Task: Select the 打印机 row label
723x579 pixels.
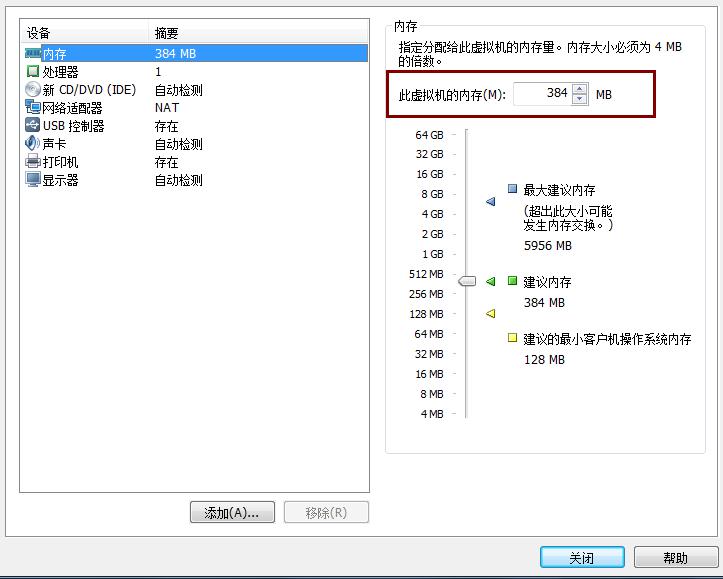Action: click(x=60, y=162)
